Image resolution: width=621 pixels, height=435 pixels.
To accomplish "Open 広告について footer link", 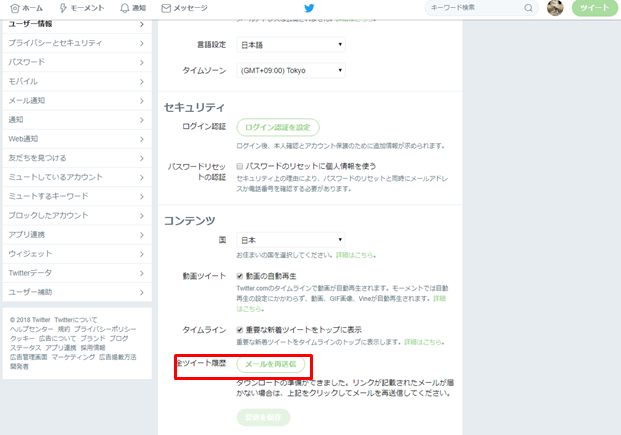I will coord(57,338).
